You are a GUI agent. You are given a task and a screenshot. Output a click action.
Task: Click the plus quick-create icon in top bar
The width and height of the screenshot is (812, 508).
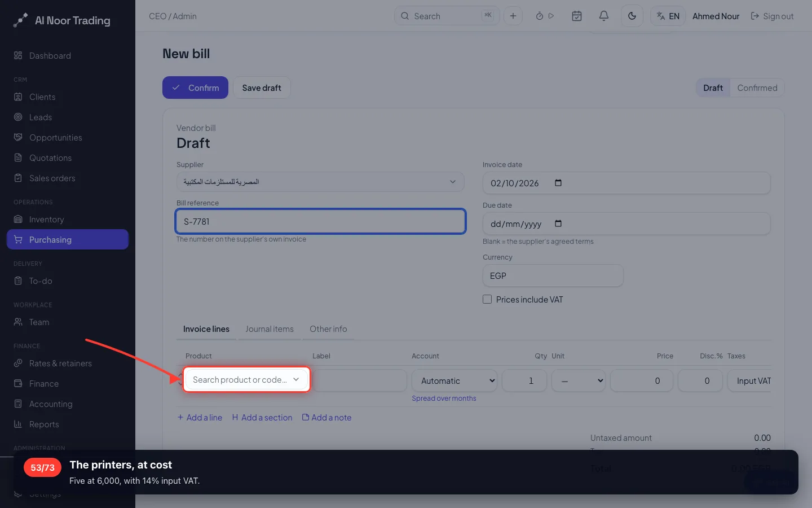tap(513, 16)
